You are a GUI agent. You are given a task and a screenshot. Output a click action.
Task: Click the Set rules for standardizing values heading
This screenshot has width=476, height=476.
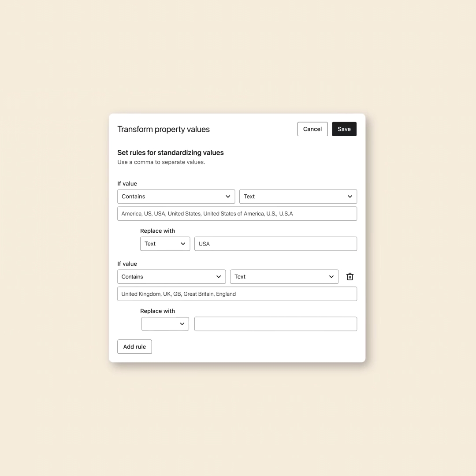[x=171, y=152]
